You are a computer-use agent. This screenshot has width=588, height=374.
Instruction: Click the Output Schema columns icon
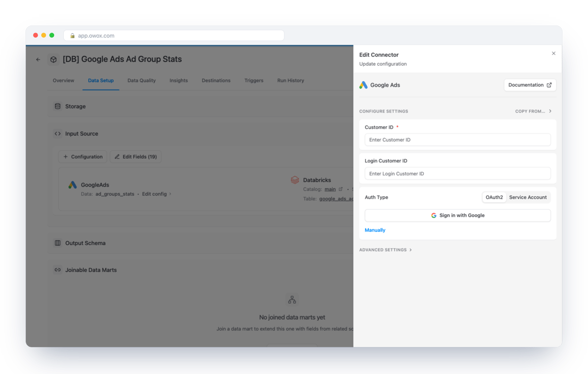(x=57, y=243)
